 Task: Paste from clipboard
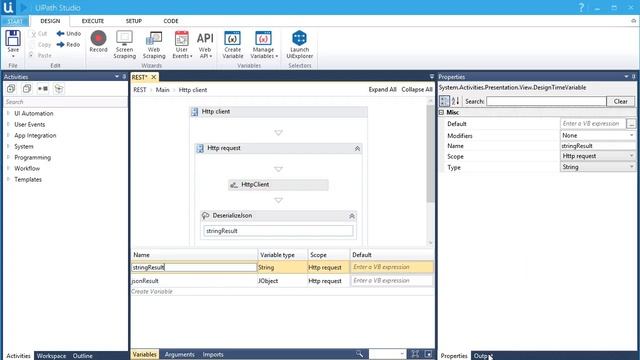click(x=40, y=55)
